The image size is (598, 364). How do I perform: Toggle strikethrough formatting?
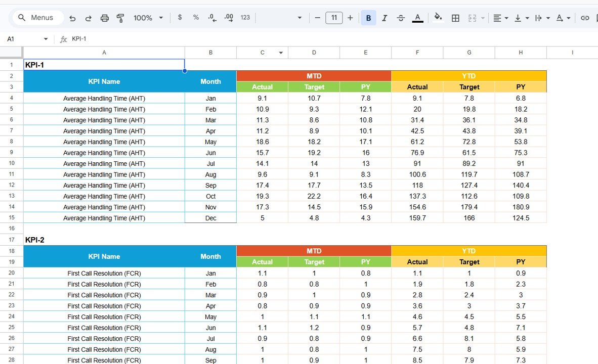(x=401, y=17)
